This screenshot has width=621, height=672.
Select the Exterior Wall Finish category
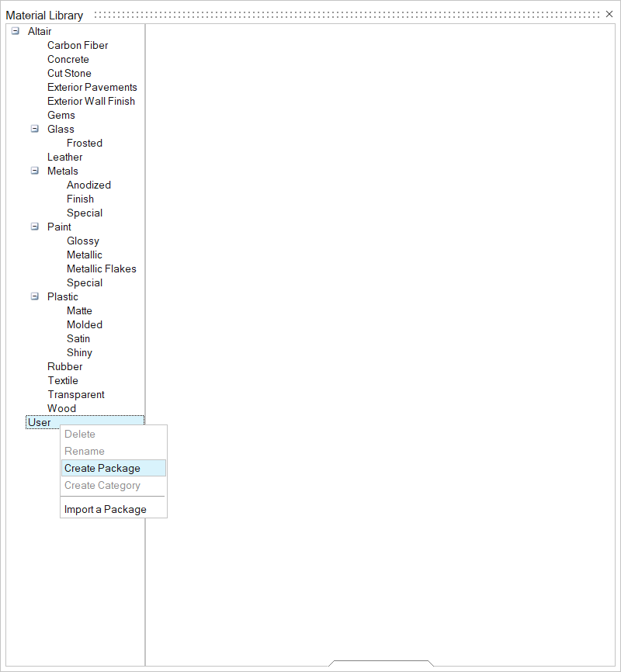91,101
